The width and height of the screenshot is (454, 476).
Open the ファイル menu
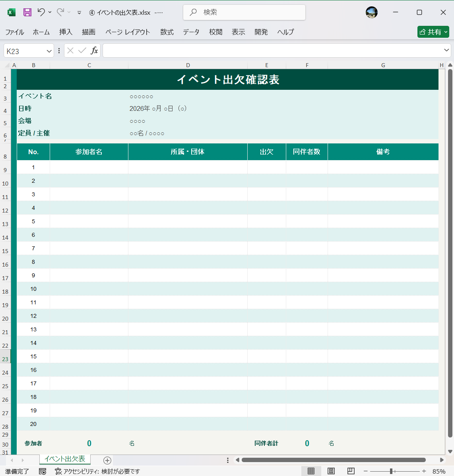coord(15,32)
